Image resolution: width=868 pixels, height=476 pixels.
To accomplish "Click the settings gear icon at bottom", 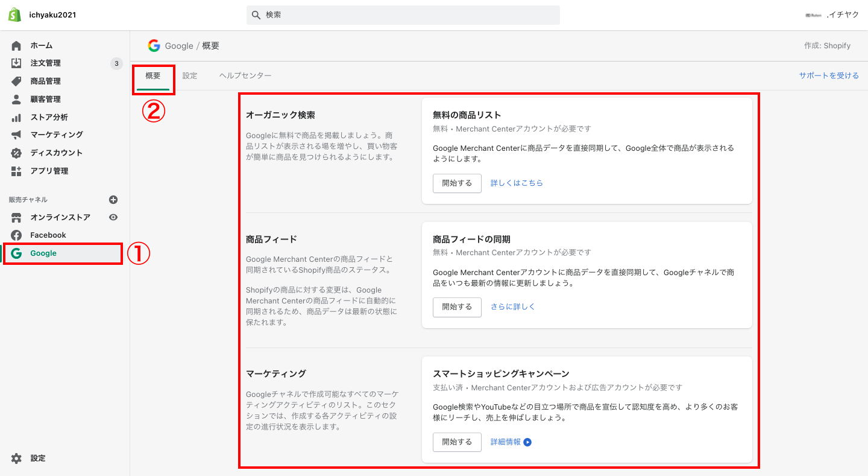I will (16, 459).
